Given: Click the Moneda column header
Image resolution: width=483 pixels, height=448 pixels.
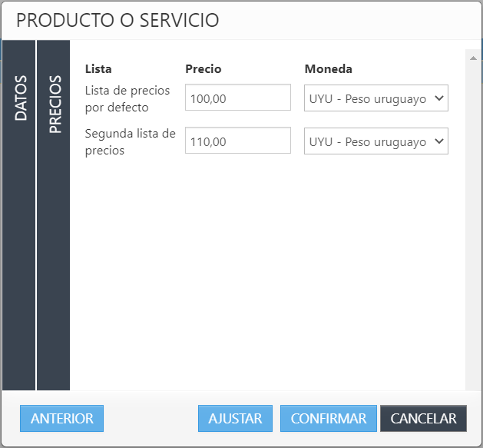Looking at the screenshot, I should pos(329,69).
